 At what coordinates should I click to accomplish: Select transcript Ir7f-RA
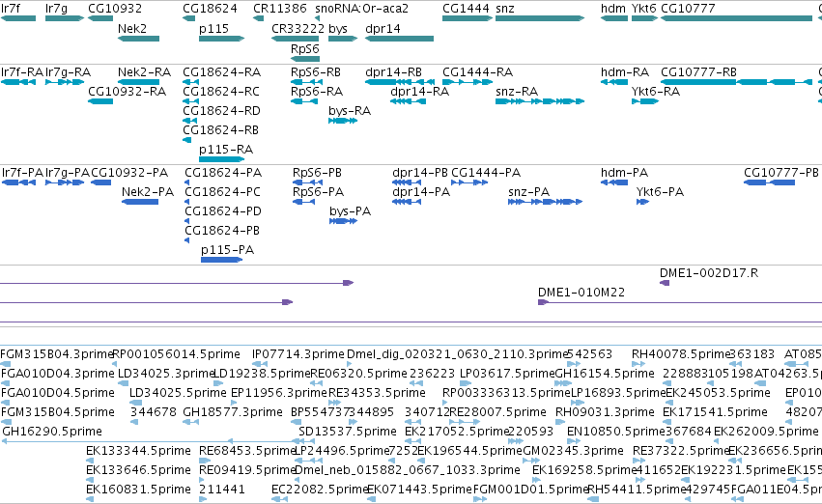point(22,72)
